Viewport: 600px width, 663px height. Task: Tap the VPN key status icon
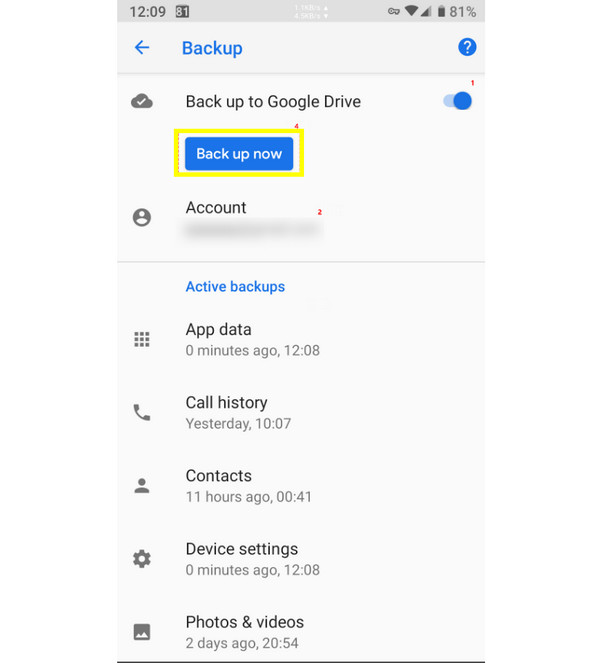394,11
